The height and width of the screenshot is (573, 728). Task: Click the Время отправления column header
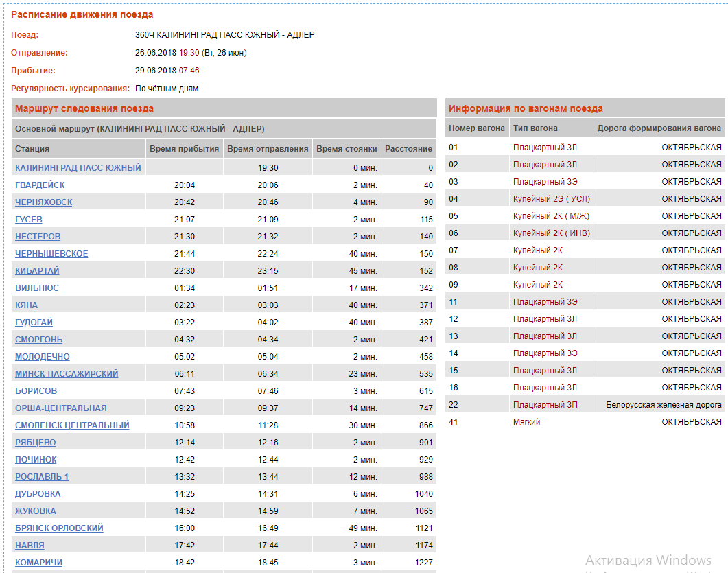[x=268, y=149]
